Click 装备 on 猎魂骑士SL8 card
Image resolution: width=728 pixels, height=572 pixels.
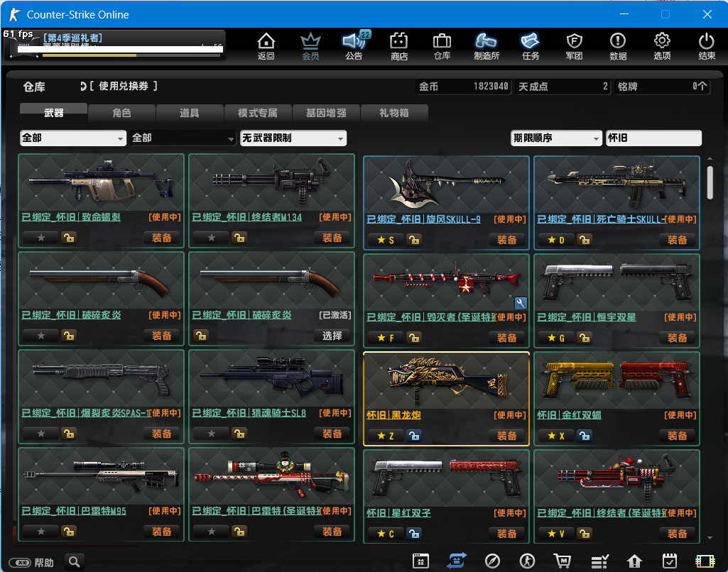tap(332, 434)
